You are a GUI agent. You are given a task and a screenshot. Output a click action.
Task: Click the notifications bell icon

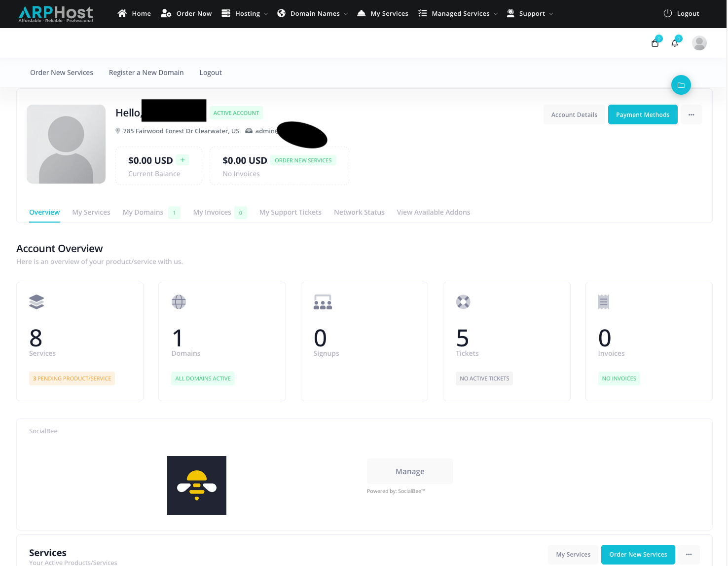coord(675,43)
